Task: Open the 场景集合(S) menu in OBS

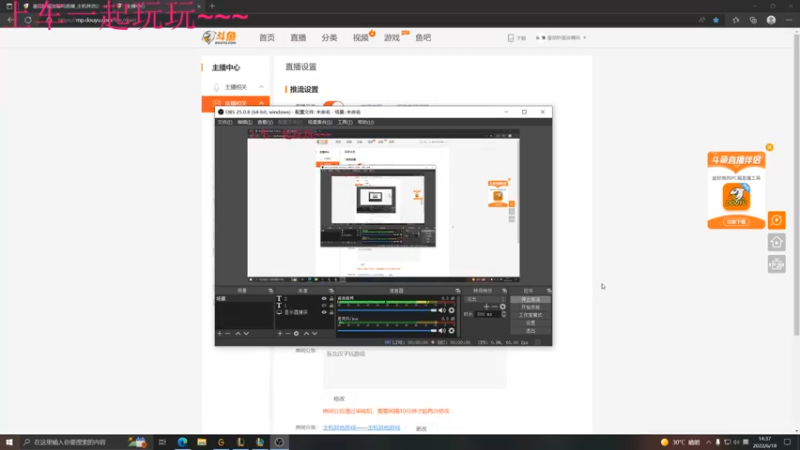Action: click(320, 122)
